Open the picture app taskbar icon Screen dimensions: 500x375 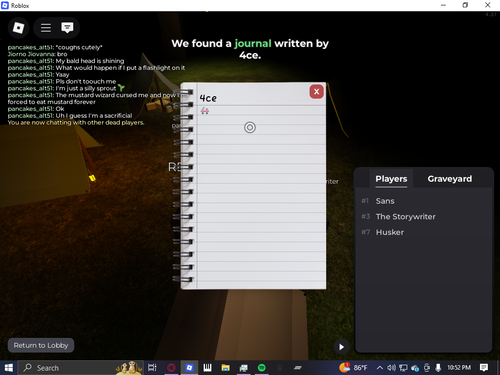click(243, 368)
